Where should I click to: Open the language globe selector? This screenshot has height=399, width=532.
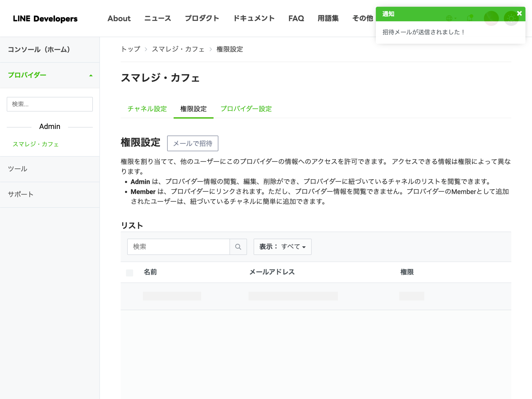451,18
